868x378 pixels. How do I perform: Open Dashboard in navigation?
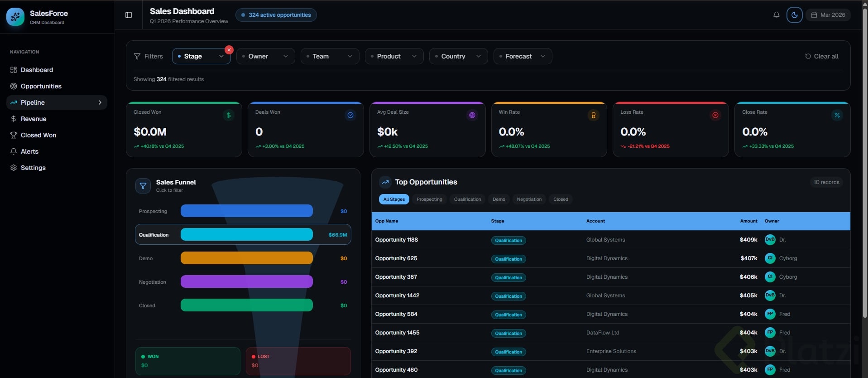pyautogui.click(x=57, y=70)
